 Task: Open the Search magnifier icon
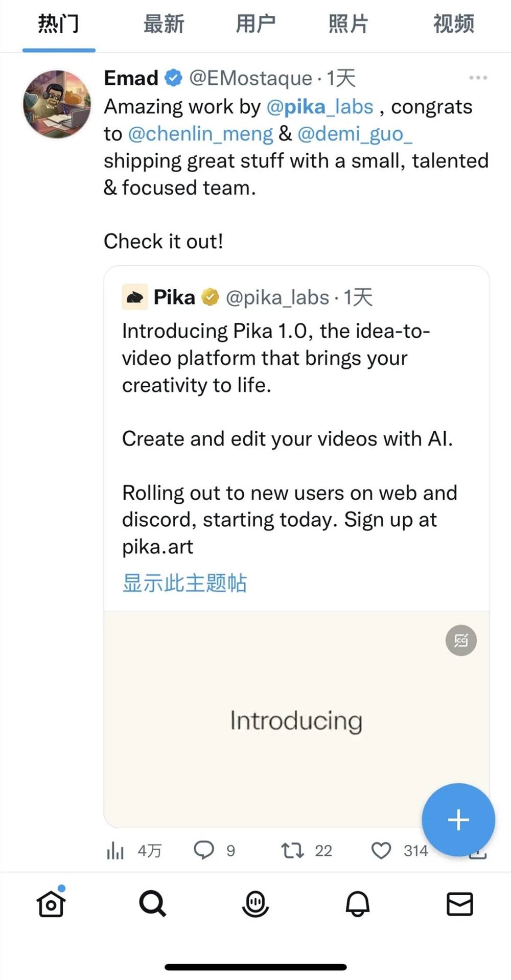152,903
